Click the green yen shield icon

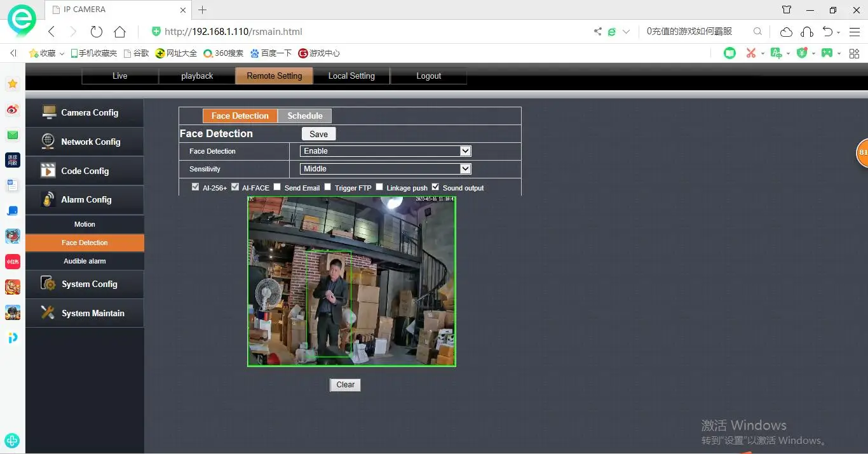[802, 53]
